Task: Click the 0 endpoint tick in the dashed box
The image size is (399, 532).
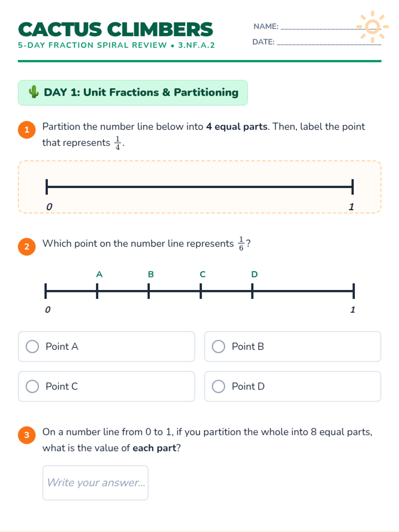Action: pyautogui.click(x=47, y=187)
